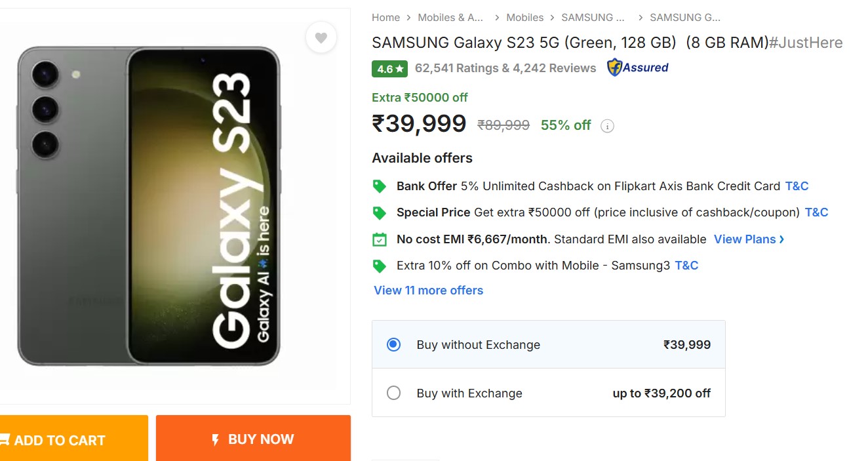
Task: Click the green star rating badge 4.6
Action: click(389, 68)
